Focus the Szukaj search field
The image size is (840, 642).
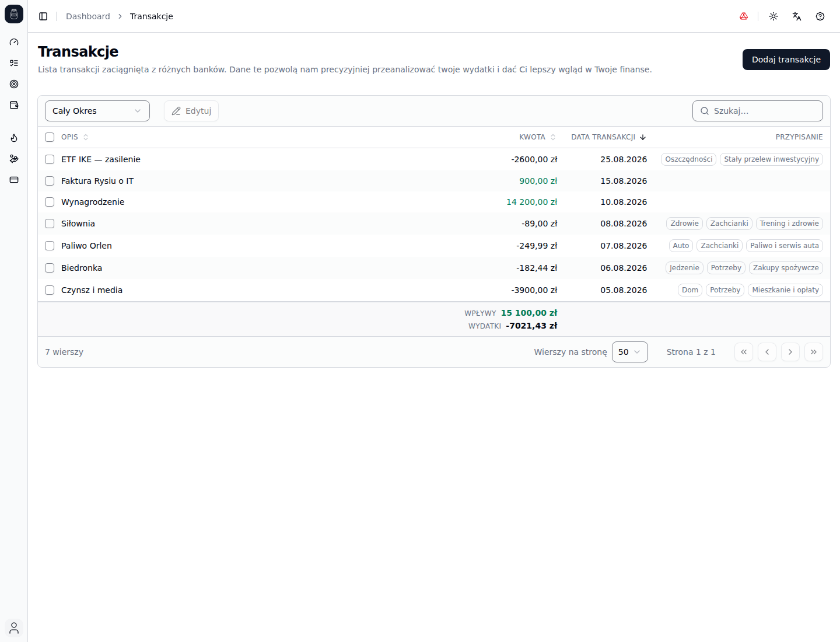(758, 111)
